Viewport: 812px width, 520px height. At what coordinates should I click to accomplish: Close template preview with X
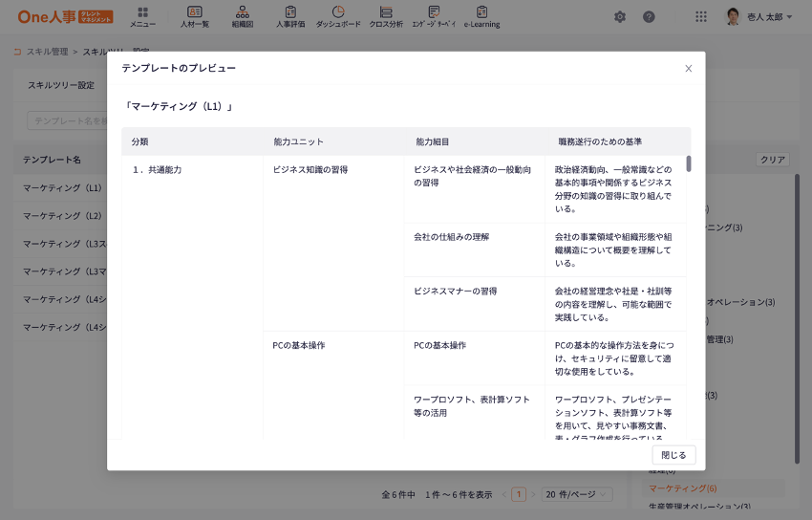tap(688, 69)
